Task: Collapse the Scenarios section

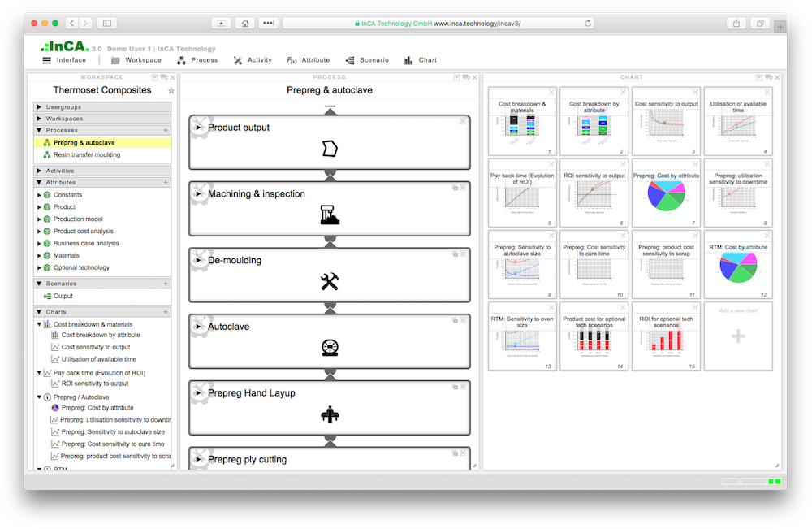Action: [x=39, y=284]
